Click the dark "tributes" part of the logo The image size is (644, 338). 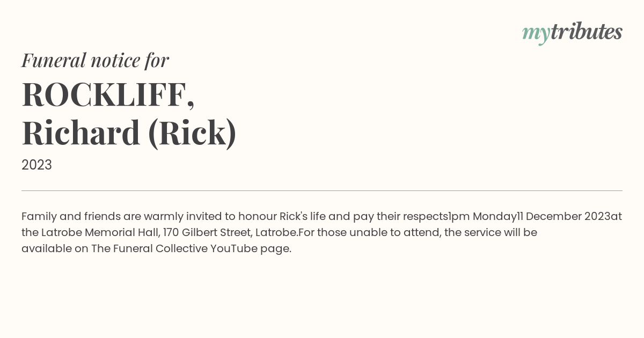(x=587, y=32)
